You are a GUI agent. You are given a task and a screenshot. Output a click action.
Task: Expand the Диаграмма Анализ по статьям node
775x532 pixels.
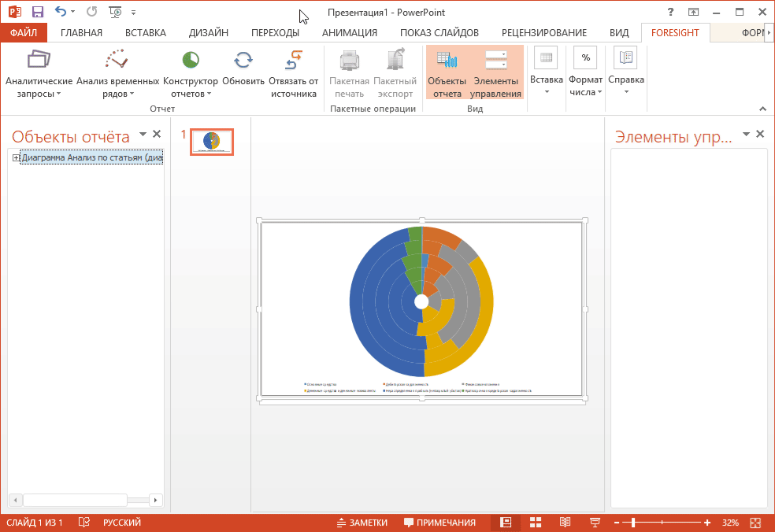pos(15,158)
